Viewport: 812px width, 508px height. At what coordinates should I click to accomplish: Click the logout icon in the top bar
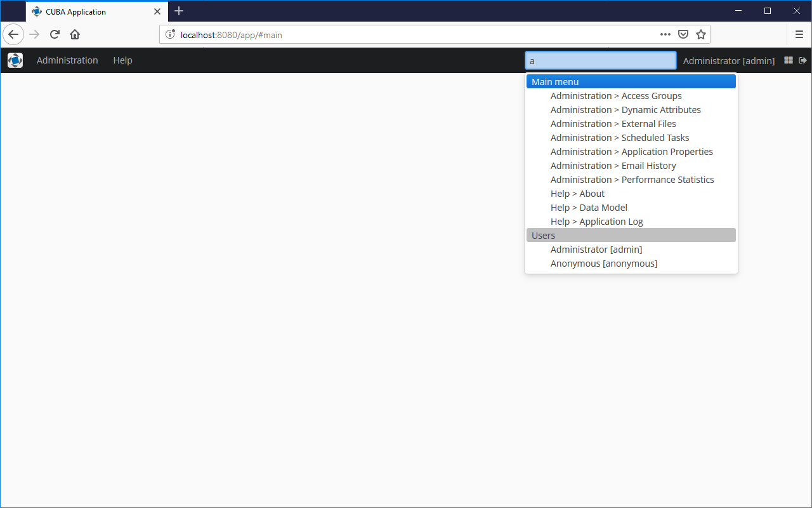pos(802,60)
